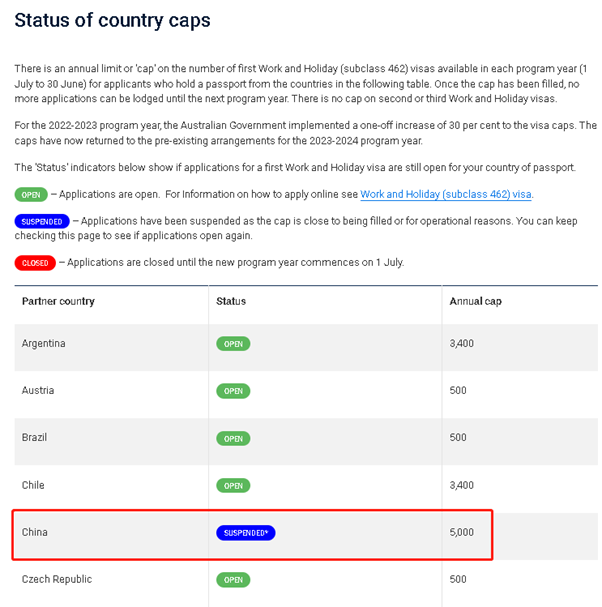This screenshot has height=607, width=602.
Task: Click the red CLOSED badge in the legend
Action: (x=35, y=263)
